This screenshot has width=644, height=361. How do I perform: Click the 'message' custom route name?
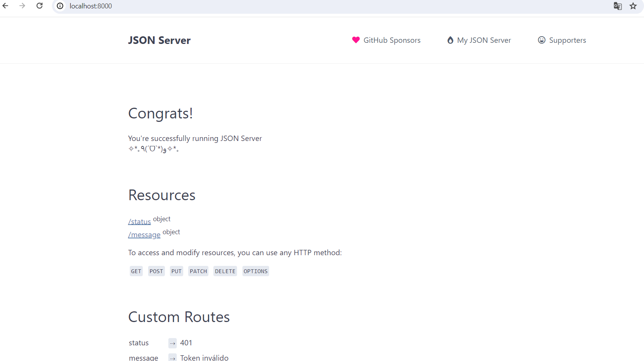point(144,358)
